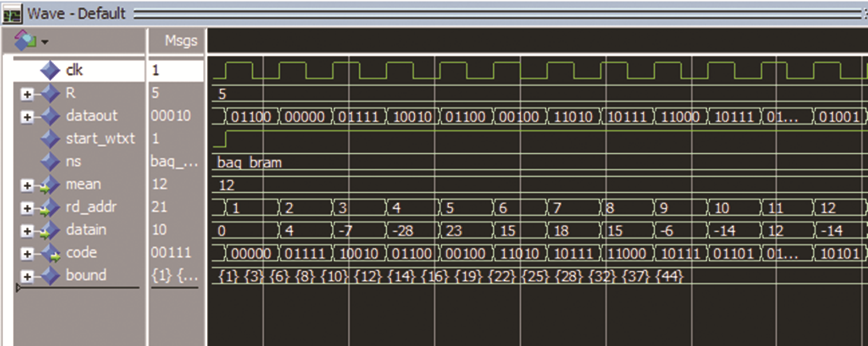Expand the R signal bus
Viewport: 868px width, 346px height.
pyautogui.click(x=27, y=94)
